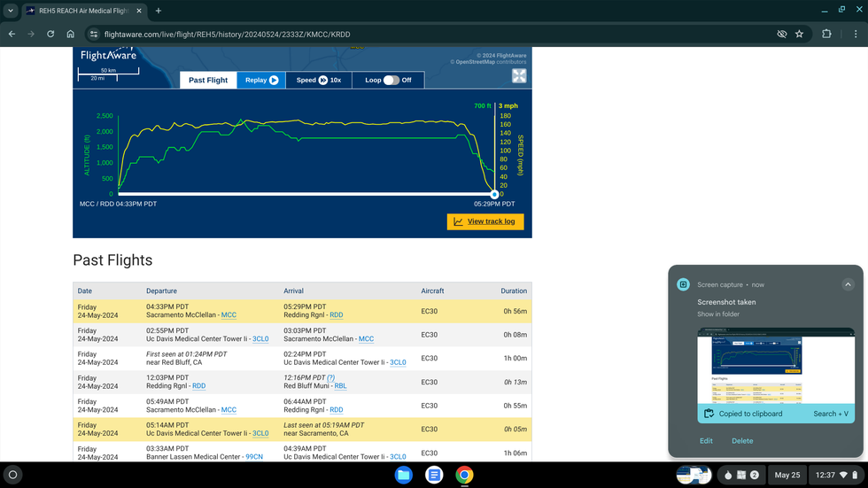Open 99CN link for Banner Lassen Medical Center

(x=254, y=456)
